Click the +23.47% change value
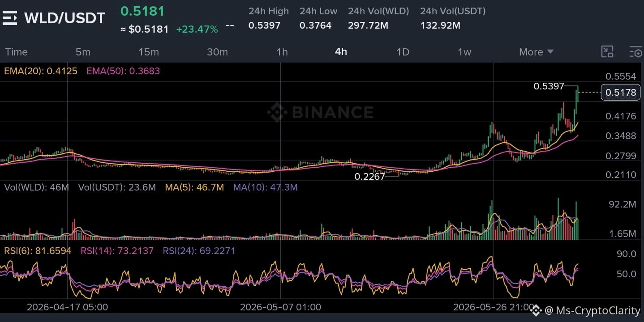The height and width of the screenshot is (322, 644). (x=197, y=30)
